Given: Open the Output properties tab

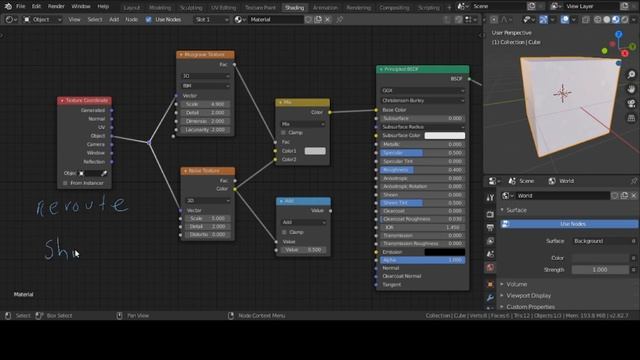Looking at the screenshot, I should point(490,228).
